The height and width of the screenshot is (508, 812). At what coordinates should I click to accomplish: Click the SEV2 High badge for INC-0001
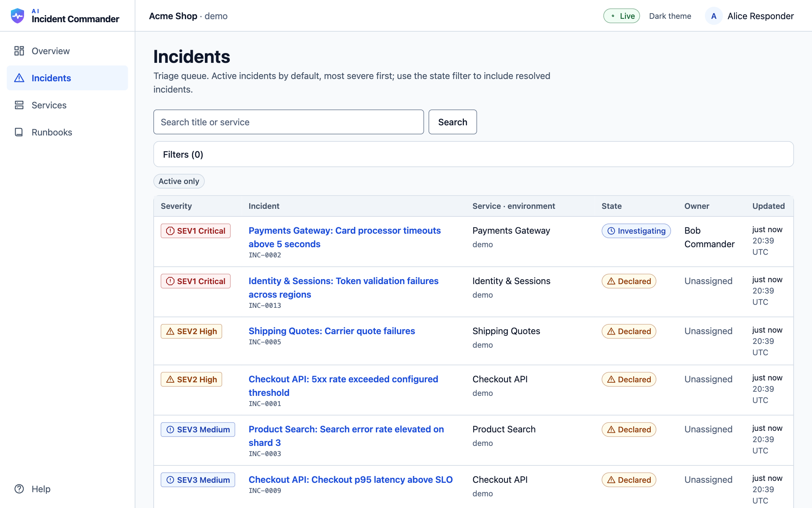tap(191, 379)
